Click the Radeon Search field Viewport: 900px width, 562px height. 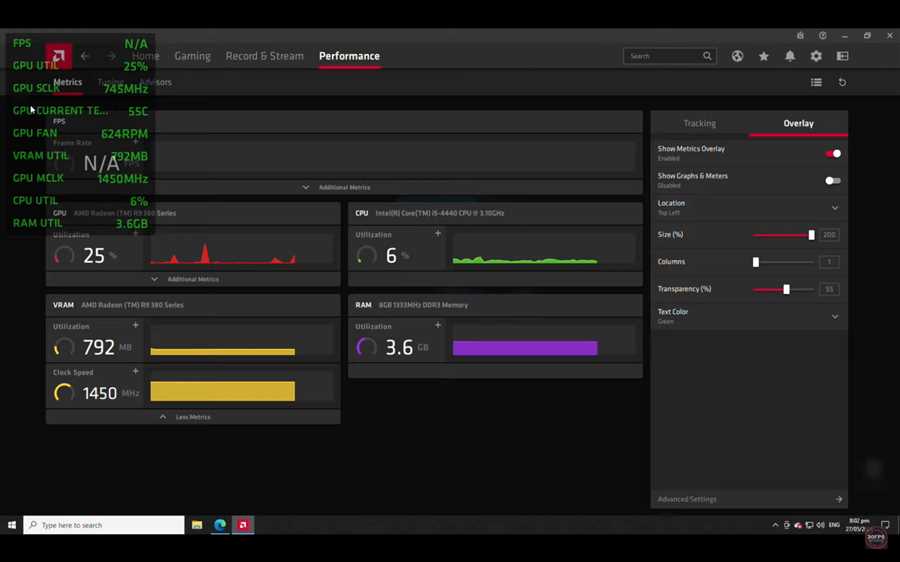[x=670, y=56]
